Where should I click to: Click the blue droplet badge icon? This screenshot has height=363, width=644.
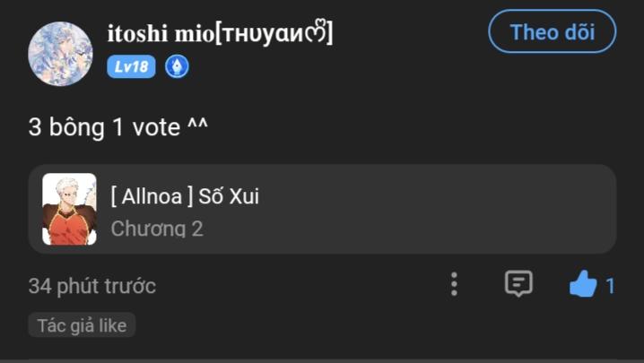[x=177, y=67]
